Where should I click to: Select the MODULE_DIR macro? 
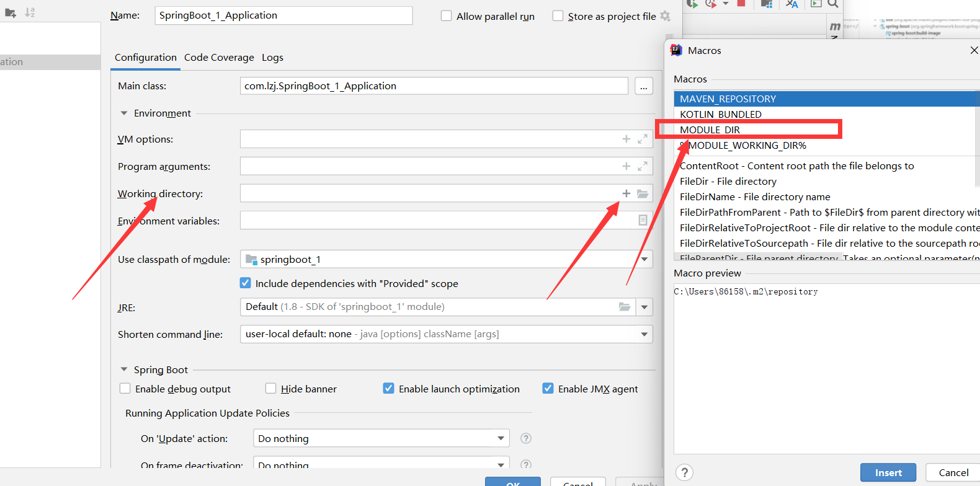pos(826,130)
